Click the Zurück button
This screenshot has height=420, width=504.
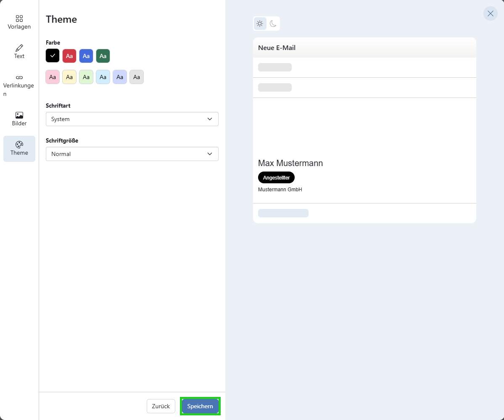click(x=161, y=406)
